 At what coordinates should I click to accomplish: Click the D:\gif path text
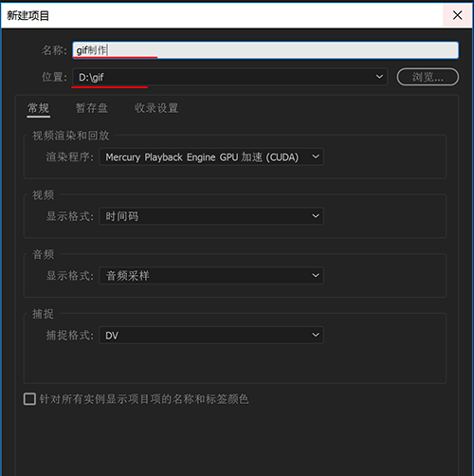tap(91, 78)
